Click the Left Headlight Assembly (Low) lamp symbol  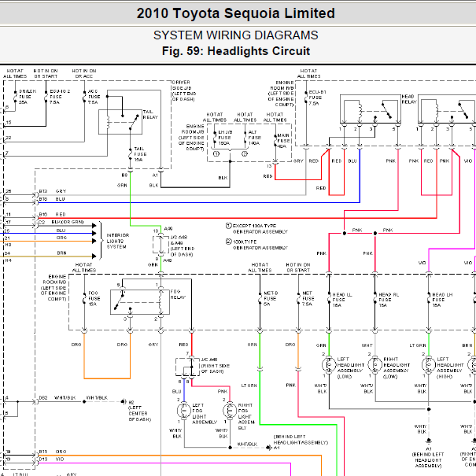329,364
